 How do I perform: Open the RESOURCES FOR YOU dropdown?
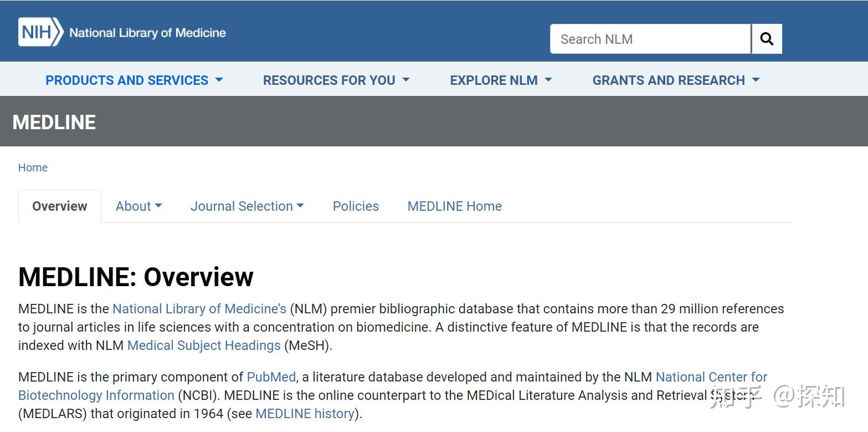coord(335,80)
